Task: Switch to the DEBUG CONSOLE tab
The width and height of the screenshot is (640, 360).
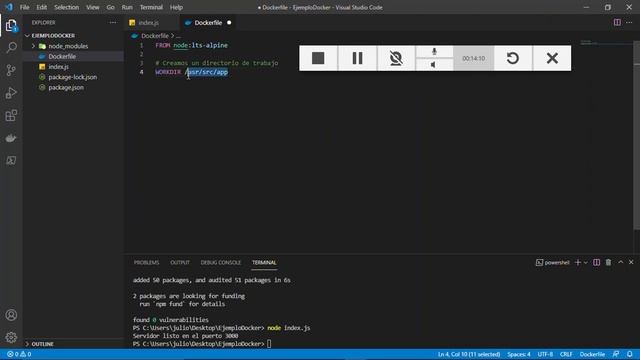Action: pyautogui.click(x=220, y=262)
